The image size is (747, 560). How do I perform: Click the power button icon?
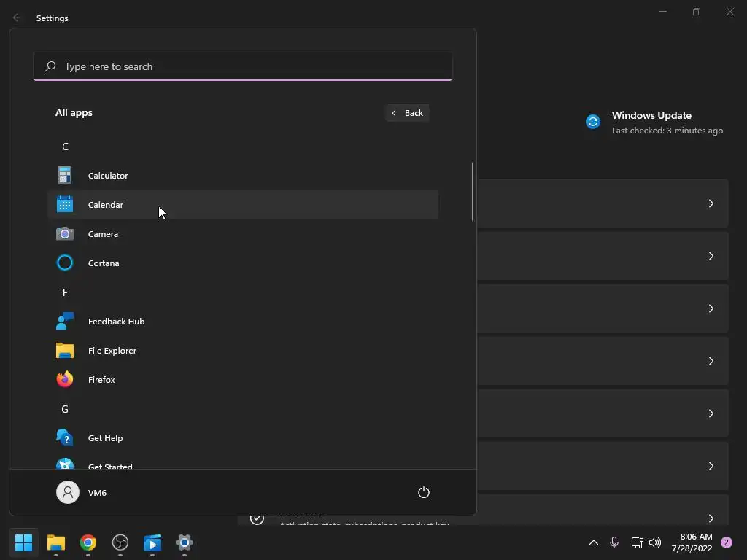(424, 492)
